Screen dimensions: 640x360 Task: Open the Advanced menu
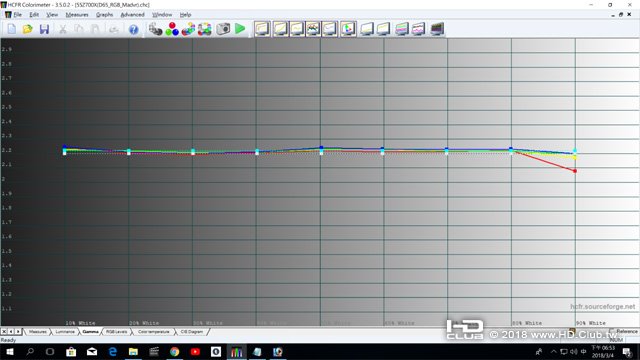pyautogui.click(x=132, y=15)
